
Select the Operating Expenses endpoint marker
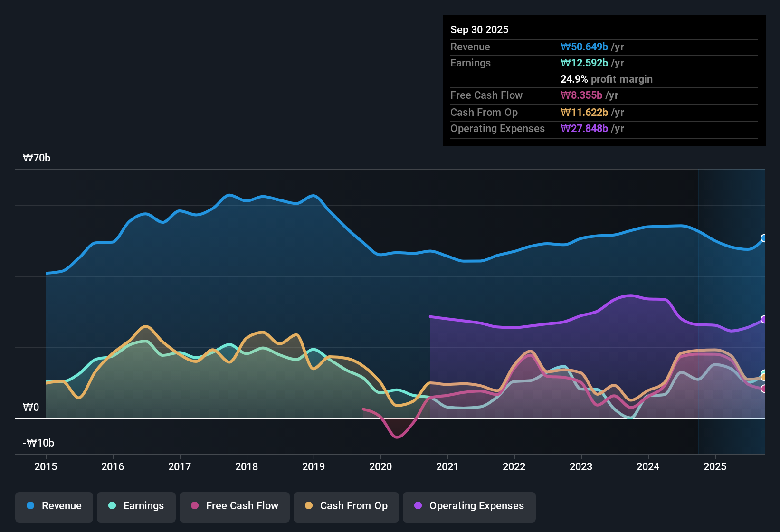coord(764,320)
